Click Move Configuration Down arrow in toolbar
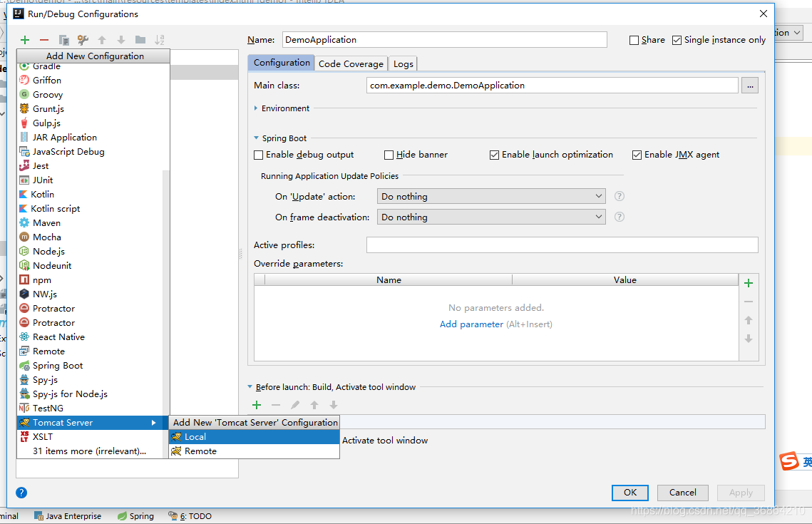The width and height of the screenshot is (812, 524). point(121,40)
